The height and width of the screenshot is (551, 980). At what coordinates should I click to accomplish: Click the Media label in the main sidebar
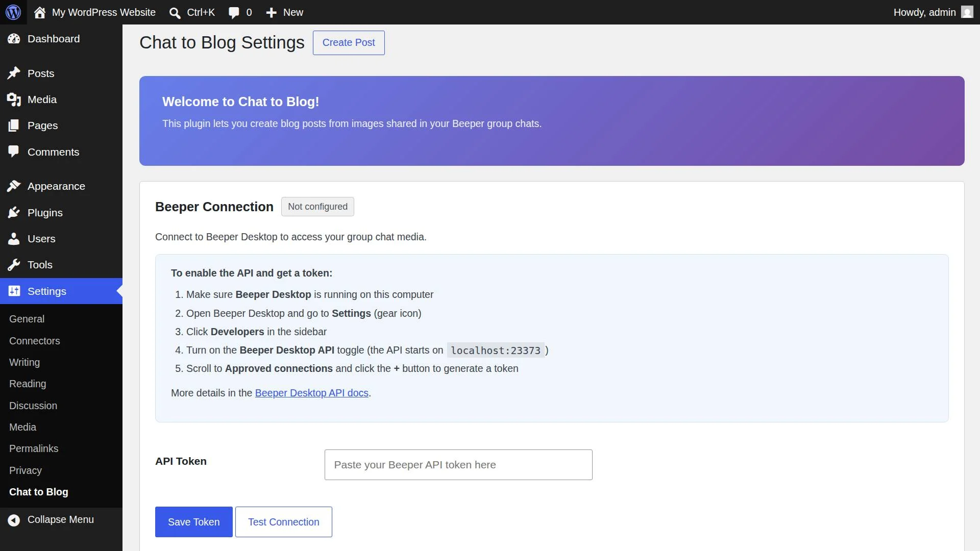coord(42,99)
